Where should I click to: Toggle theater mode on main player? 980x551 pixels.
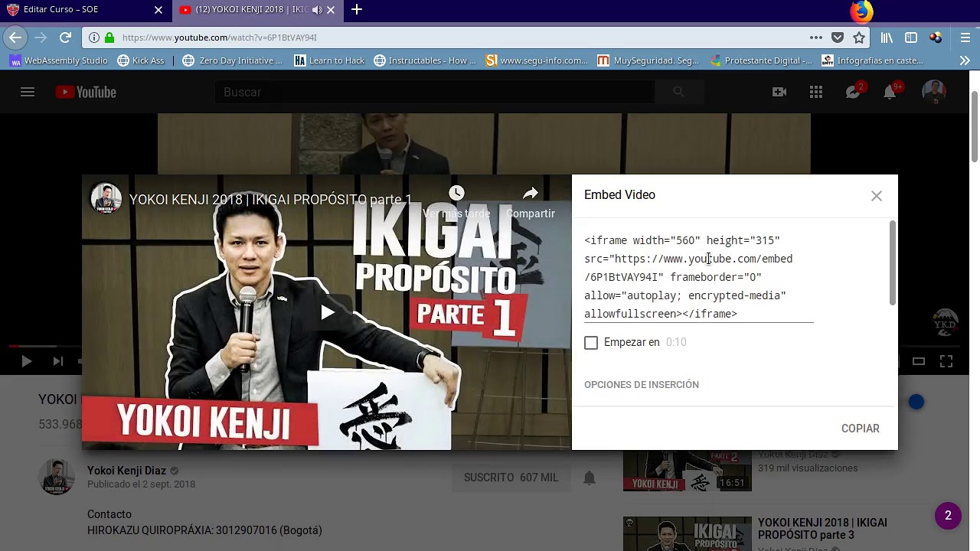919,361
